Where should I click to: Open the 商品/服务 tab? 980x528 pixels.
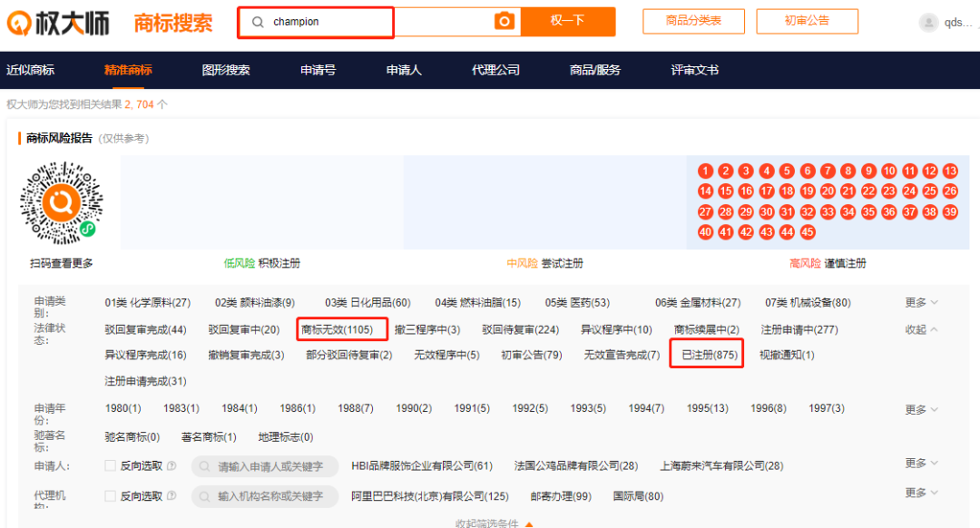[595, 70]
